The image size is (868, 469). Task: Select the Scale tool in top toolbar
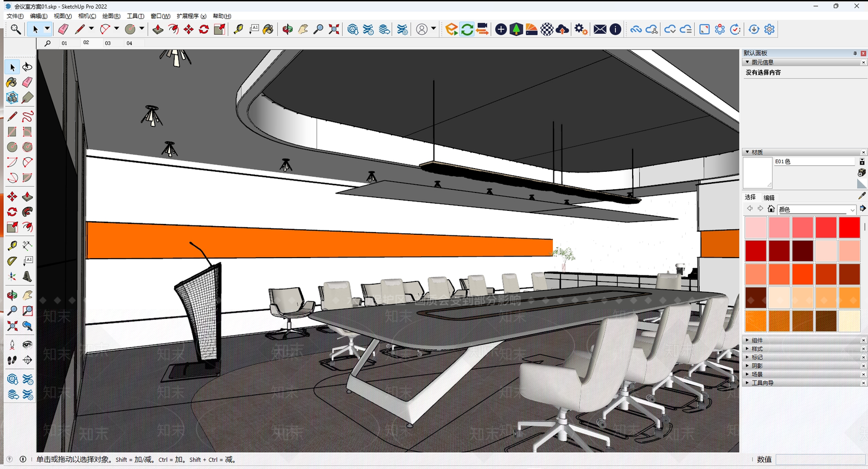(x=219, y=29)
